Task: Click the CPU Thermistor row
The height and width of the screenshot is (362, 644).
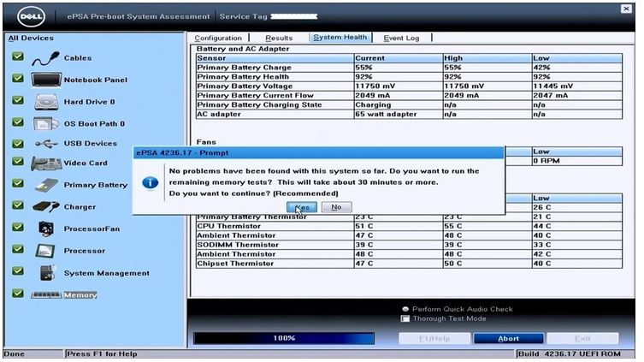Action: pyautogui.click(x=409, y=226)
